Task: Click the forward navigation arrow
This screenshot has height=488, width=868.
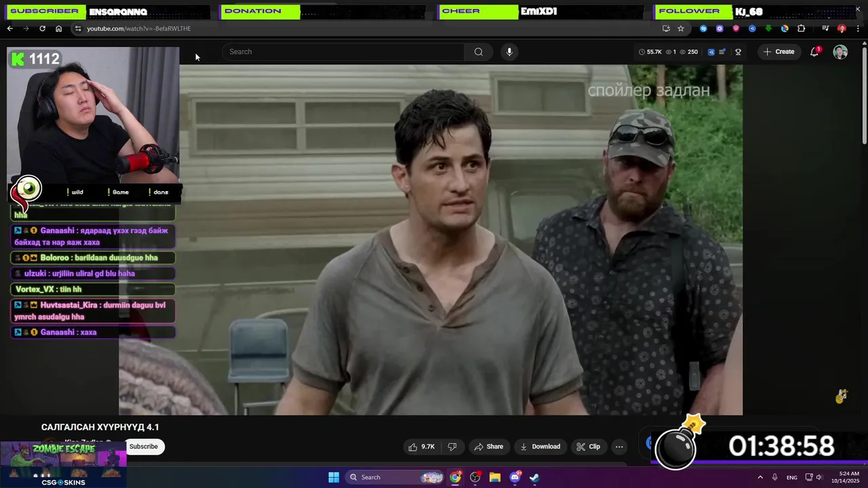Action: (x=26, y=28)
